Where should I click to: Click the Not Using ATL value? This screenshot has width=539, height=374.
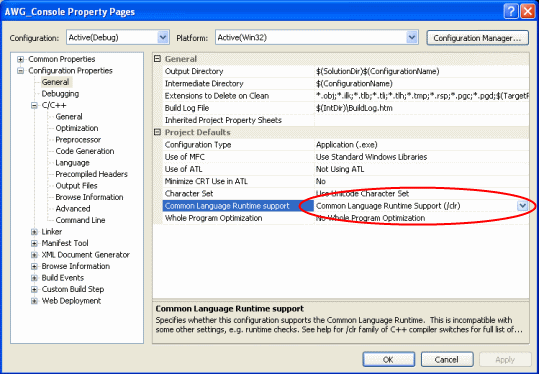click(x=340, y=169)
